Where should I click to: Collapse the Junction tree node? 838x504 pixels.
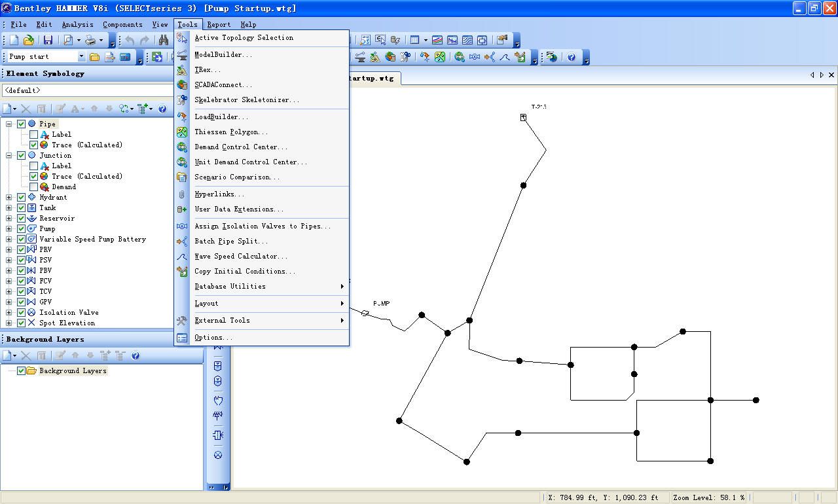coord(9,155)
